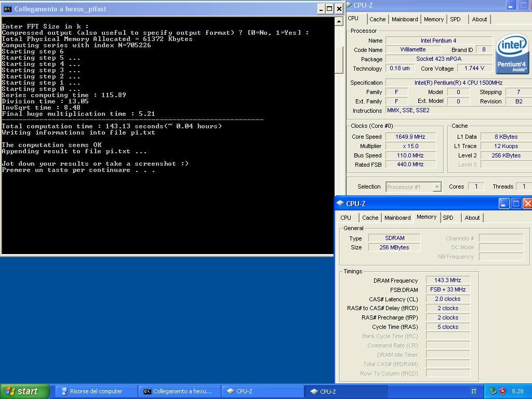This screenshot has height=399, width=532.
Task: Open Mainboard tab in upper CPU-Z window
Action: click(x=405, y=19)
